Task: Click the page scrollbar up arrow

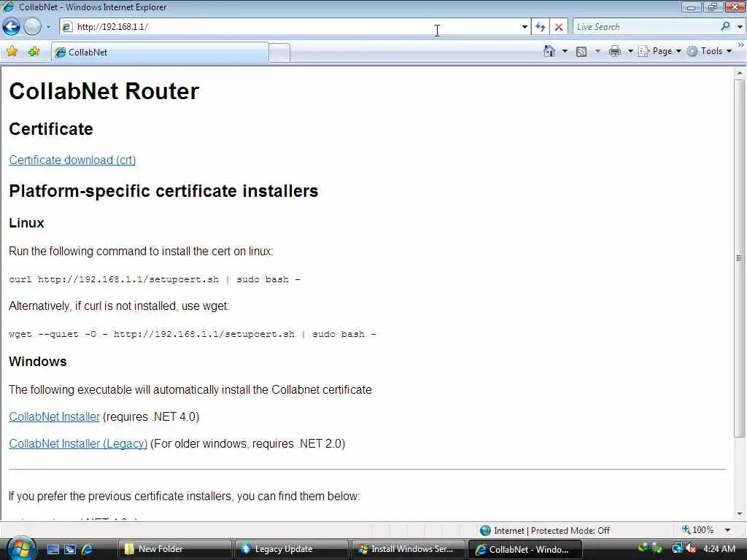Action: 740,73
